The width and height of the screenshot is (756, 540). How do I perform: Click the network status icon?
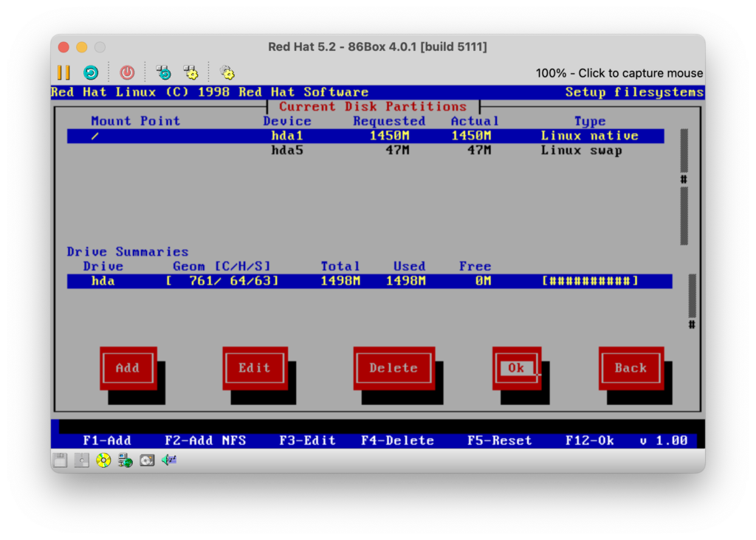(125, 460)
